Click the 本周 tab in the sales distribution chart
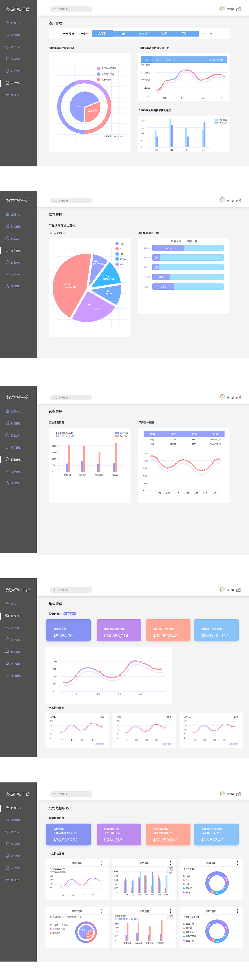249x980 pixels. [x=146, y=60]
